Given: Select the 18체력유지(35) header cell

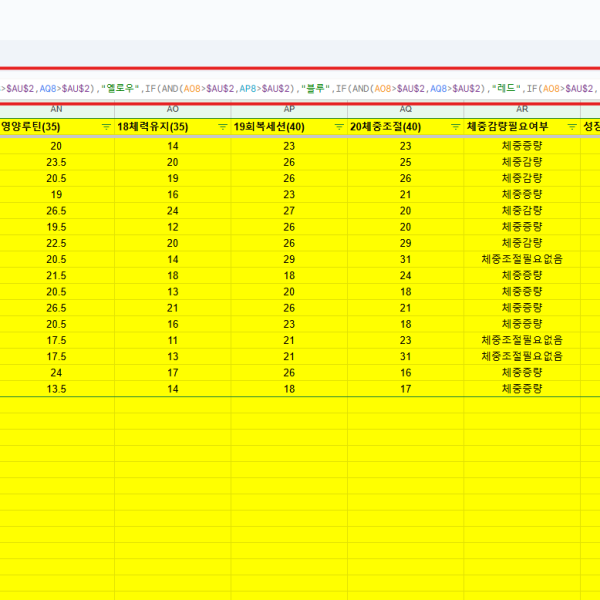Looking at the screenshot, I should (x=173, y=127).
